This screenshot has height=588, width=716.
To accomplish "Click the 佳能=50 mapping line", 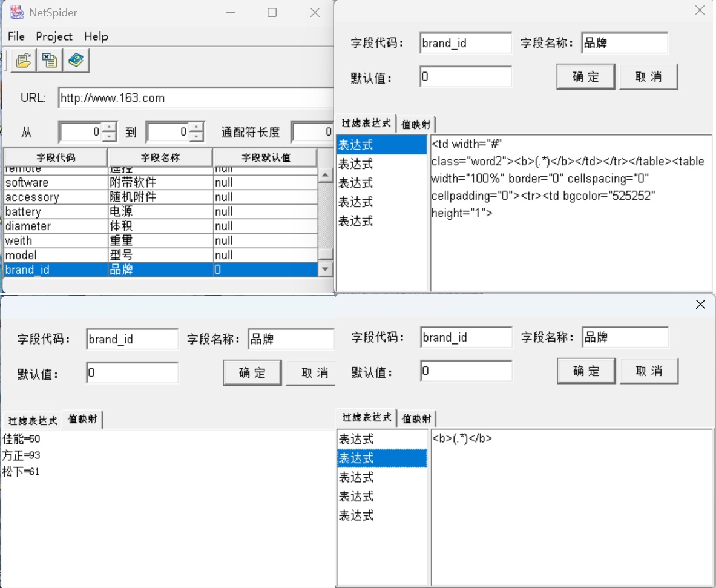I will click(x=21, y=439).
